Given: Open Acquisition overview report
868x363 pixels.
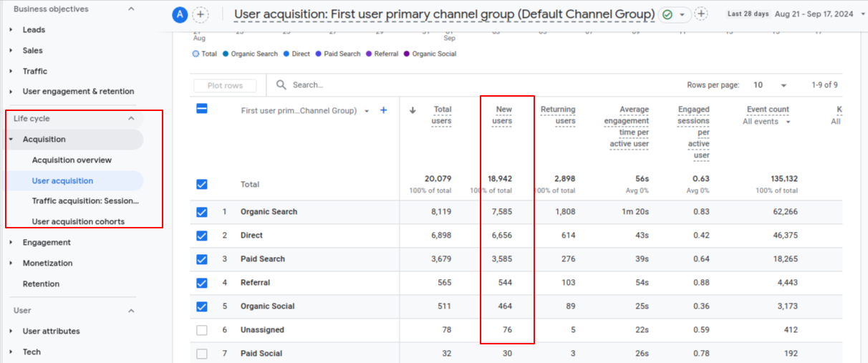Looking at the screenshot, I should tap(72, 160).
